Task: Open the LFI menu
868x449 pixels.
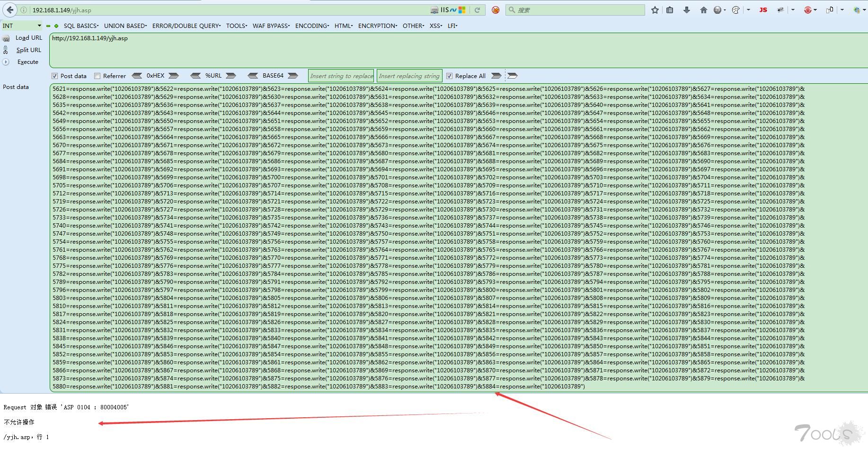Action: (452, 26)
